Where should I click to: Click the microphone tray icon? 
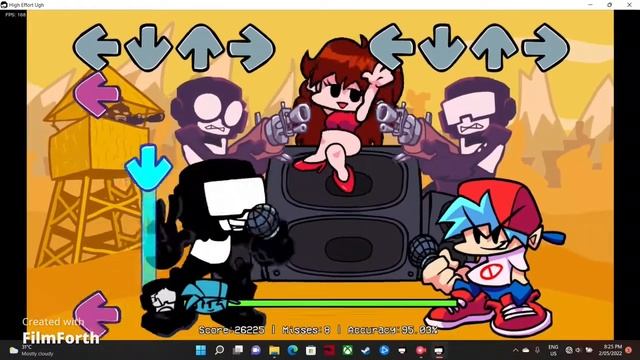pyautogui.click(x=538, y=350)
